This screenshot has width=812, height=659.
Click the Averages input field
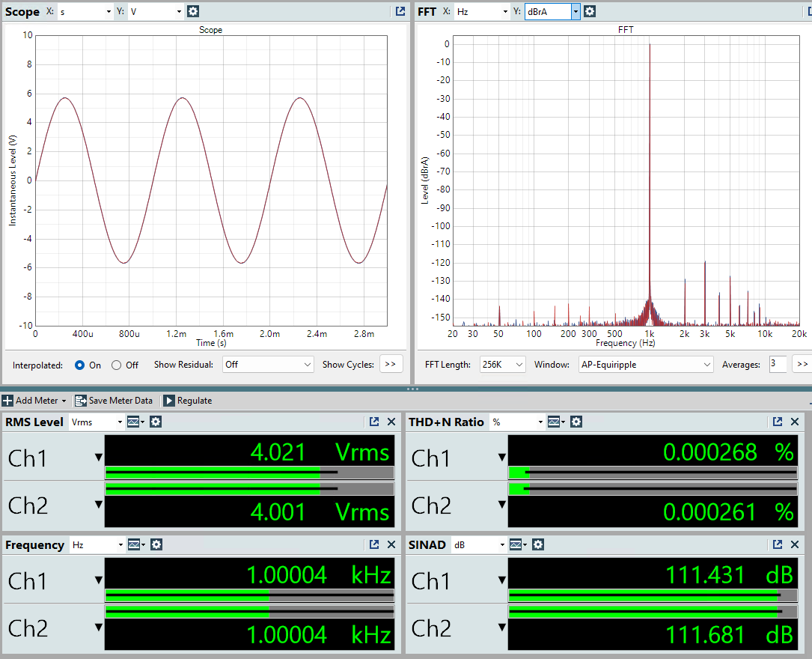point(778,364)
